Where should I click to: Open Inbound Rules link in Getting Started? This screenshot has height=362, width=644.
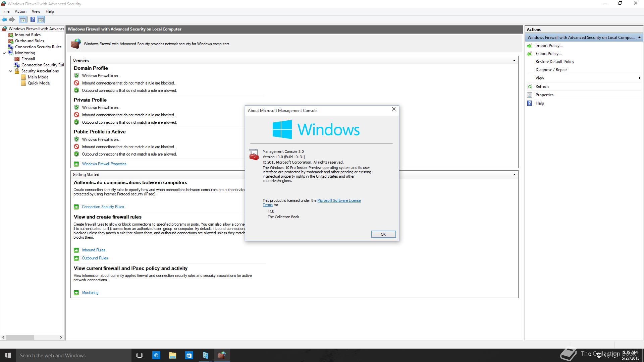click(94, 250)
